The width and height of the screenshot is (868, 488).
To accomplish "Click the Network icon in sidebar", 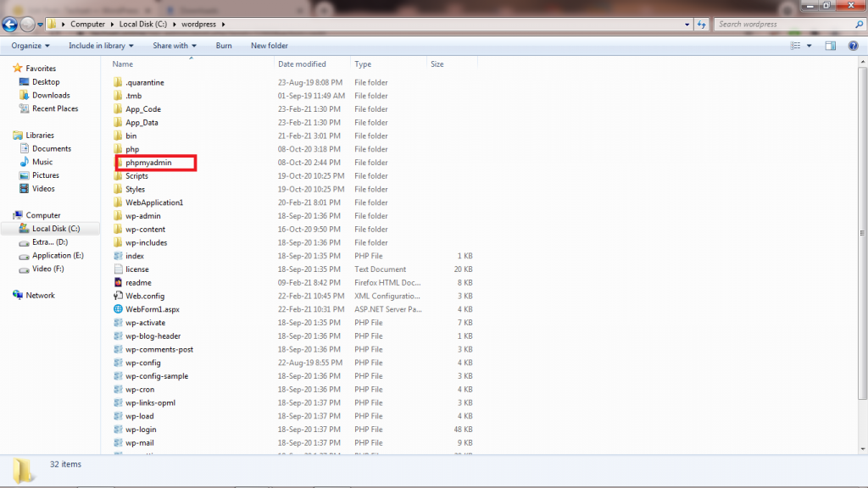I will click(19, 296).
